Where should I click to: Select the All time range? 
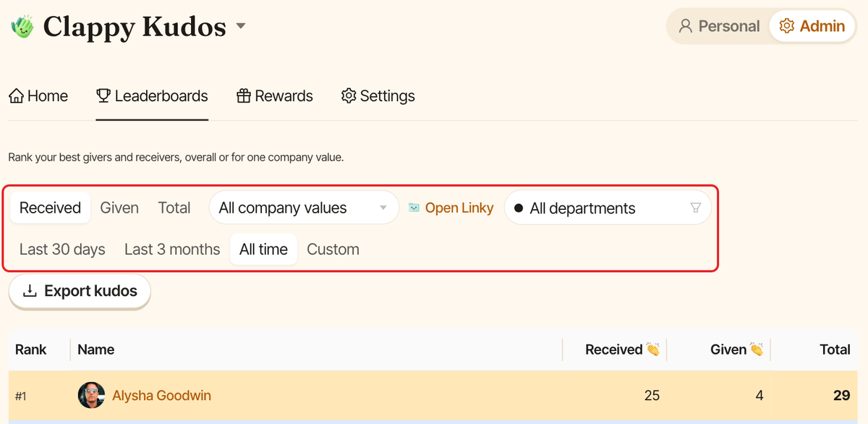[x=263, y=250]
